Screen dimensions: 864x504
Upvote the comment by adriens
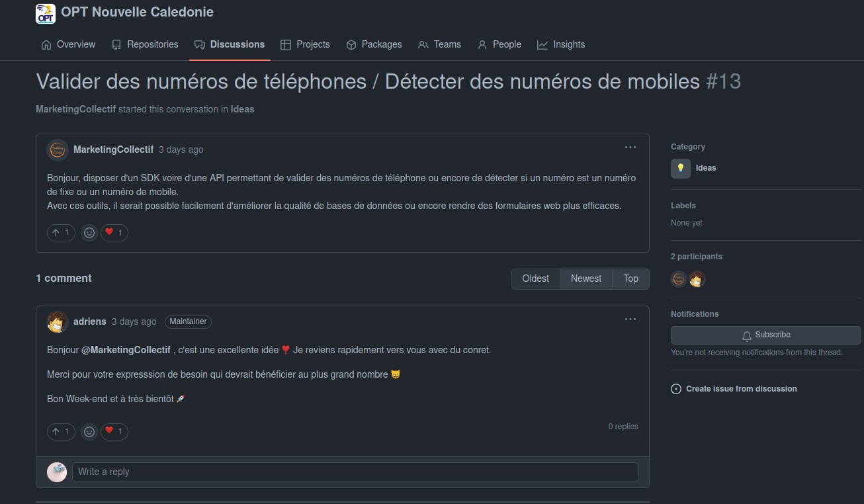pyautogui.click(x=61, y=432)
